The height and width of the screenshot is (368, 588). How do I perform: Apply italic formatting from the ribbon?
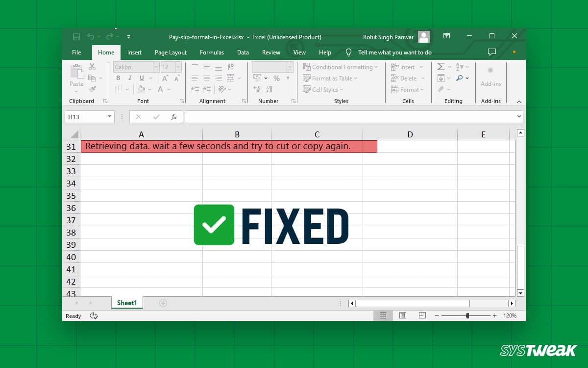point(130,78)
